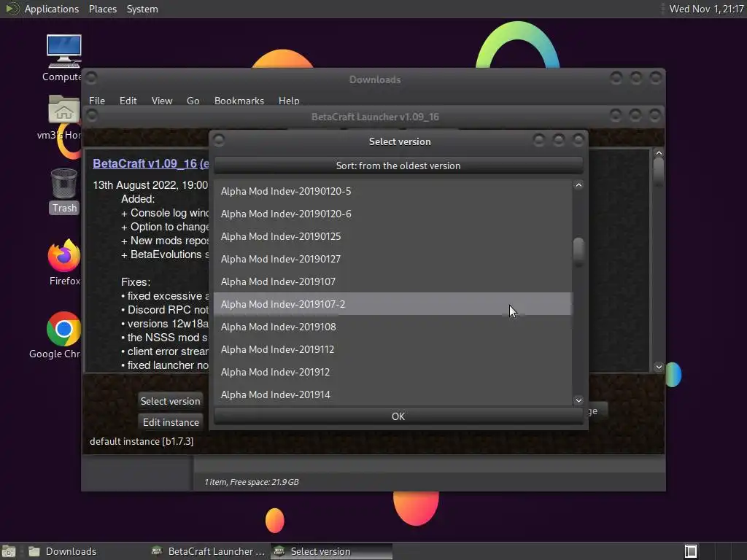This screenshot has height=560, width=747.
Task: Click changelog panel scrollbar up arrow
Action: click(x=659, y=153)
